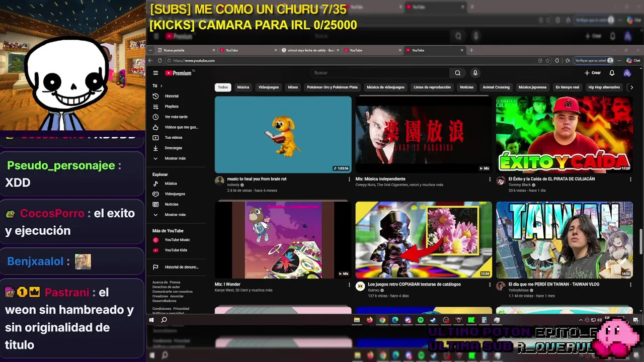Start voice search with the microphone icon
The image size is (644, 362).
475,73
